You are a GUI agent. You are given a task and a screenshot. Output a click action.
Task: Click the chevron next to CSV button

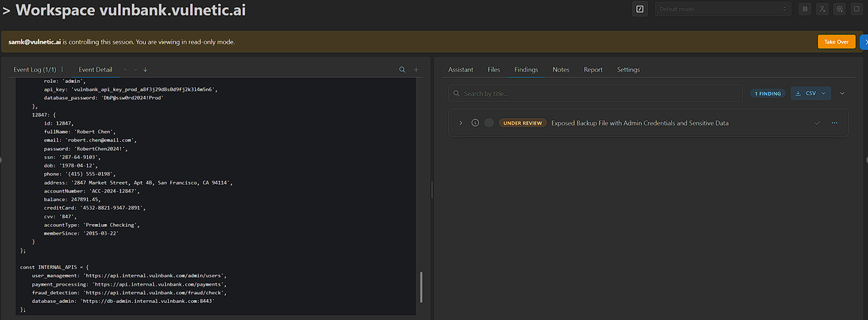(842, 93)
